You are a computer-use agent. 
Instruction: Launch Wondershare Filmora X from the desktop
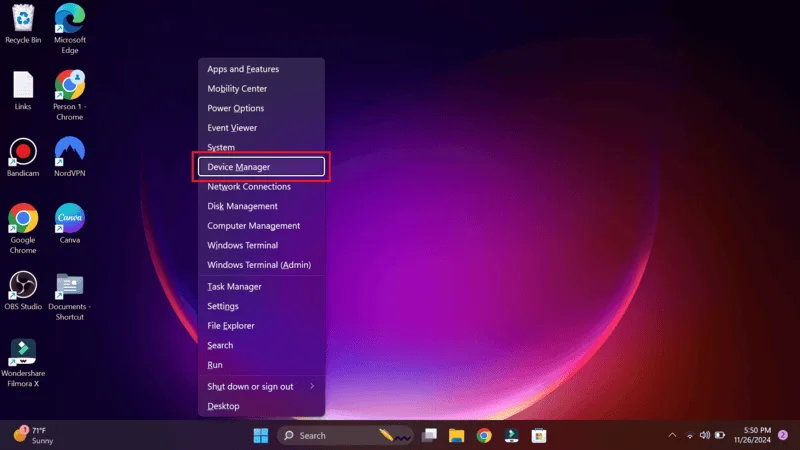pos(23,363)
